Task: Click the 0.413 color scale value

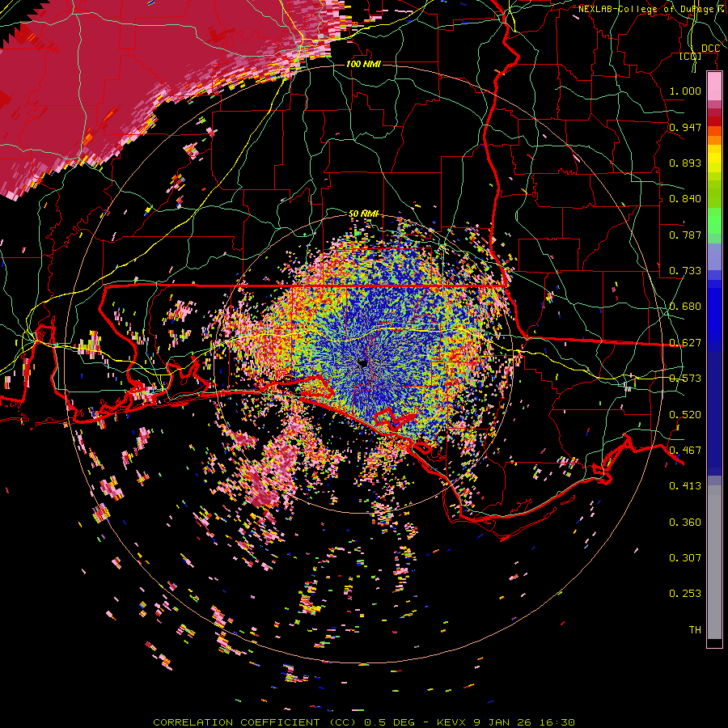Action: pyautogui.click(x=685, y=486)
